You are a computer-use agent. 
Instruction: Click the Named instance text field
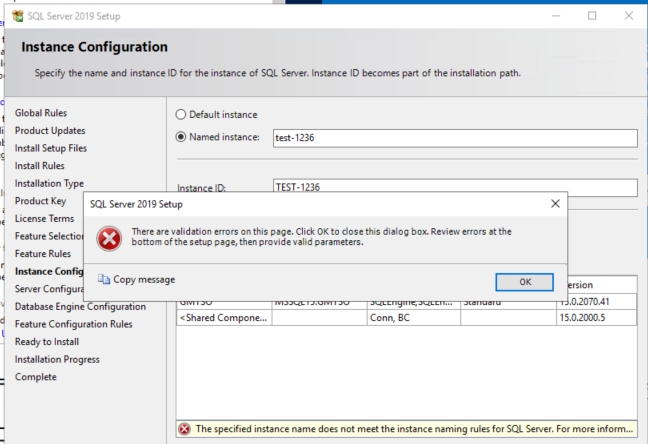pos(453,139)
